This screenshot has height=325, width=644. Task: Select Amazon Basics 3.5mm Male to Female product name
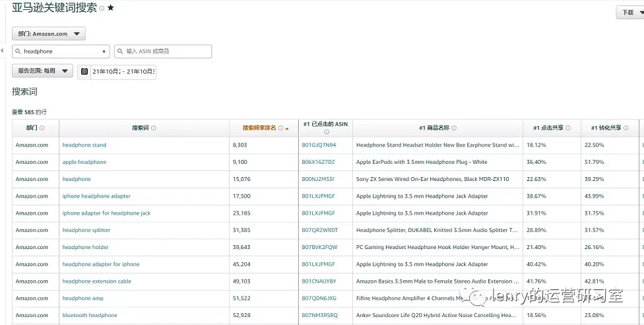tap(437, 281)
